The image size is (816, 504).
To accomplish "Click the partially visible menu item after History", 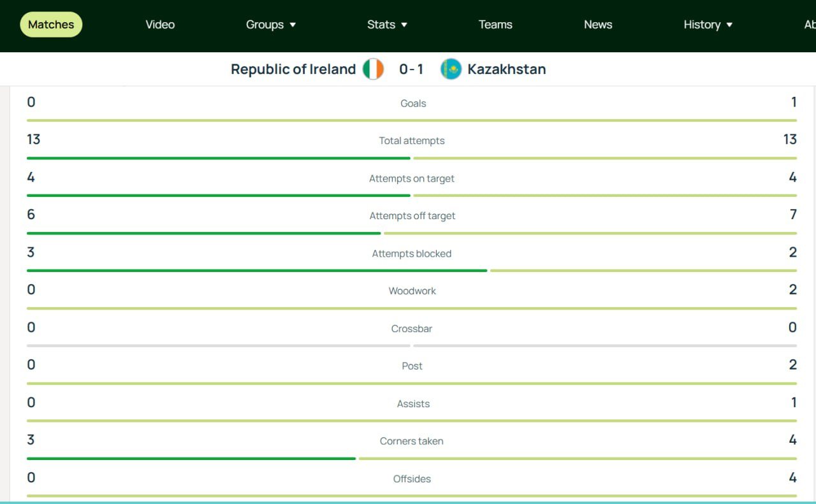I will click(809, 25).
